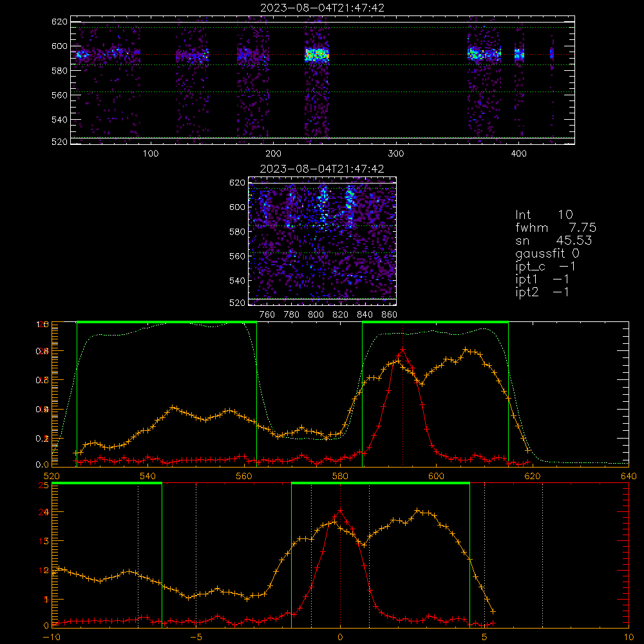Click tick label 780 under zoomed plot

292,315
